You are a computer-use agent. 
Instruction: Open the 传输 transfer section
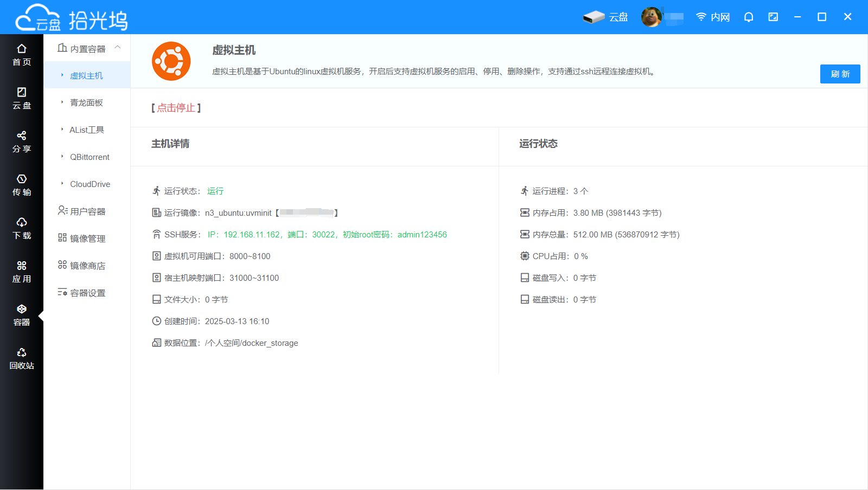[22, 185]
